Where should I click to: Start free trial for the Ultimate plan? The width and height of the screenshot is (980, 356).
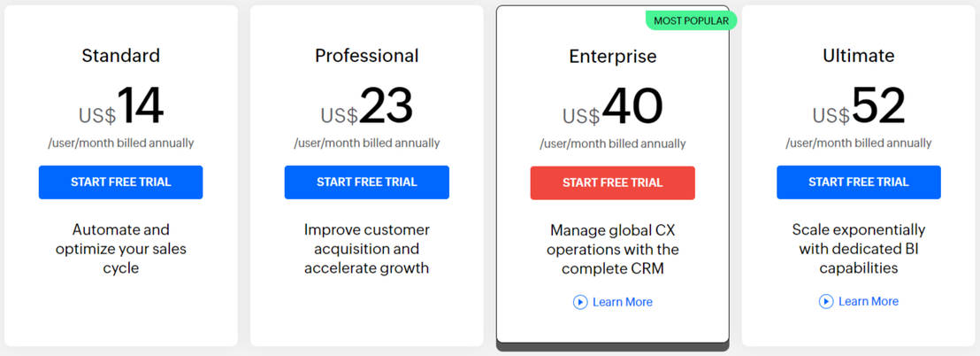[x=858, y=182]
